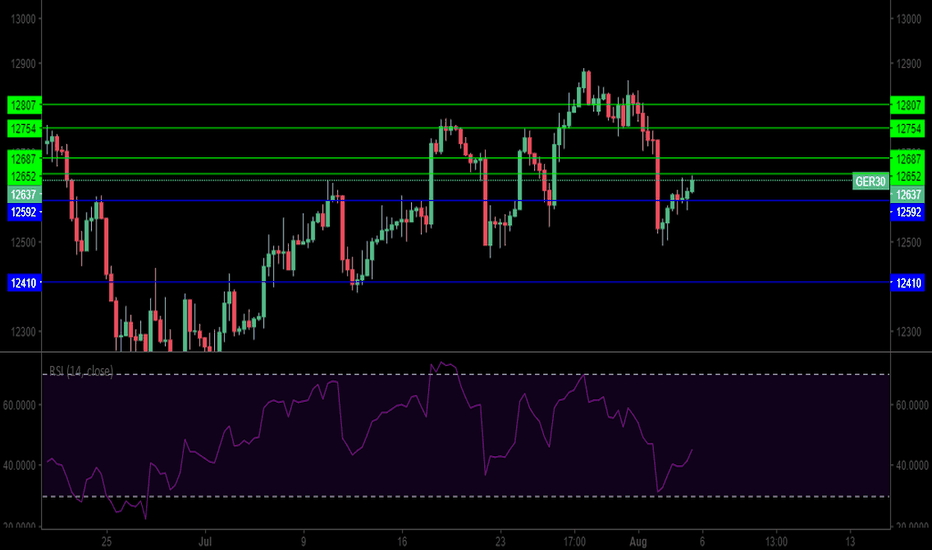The height and width of the screenshot is (550, 932).
Task: Click the 'Jul' label on the time axis
Action: click(x=205, y=542)
